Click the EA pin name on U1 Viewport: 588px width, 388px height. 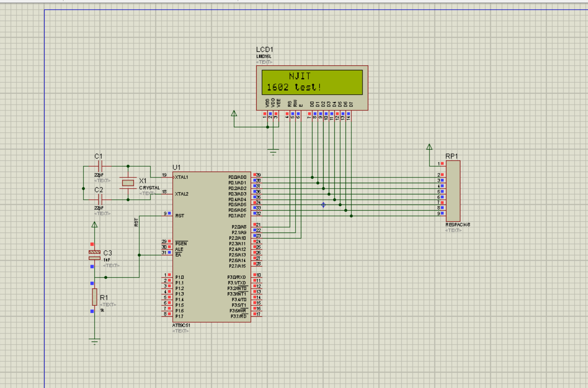(x=178, y=255)
